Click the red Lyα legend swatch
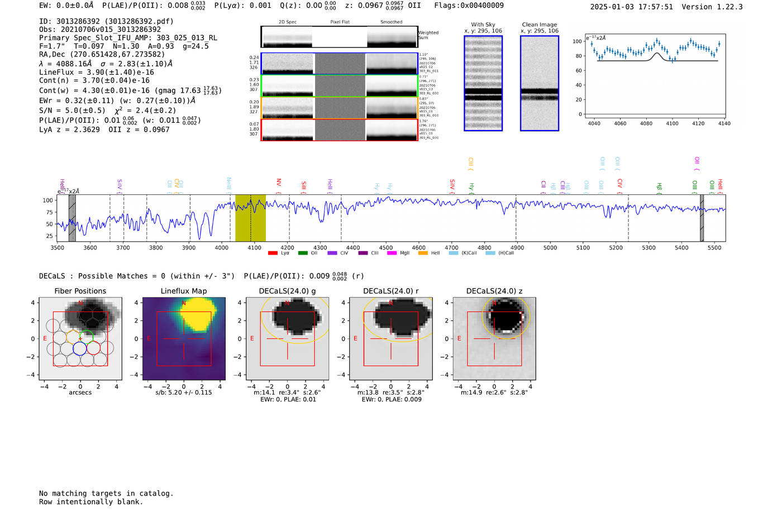Image resolution: width=782 pixels, height=532 pixels. [x=273, y=253]
